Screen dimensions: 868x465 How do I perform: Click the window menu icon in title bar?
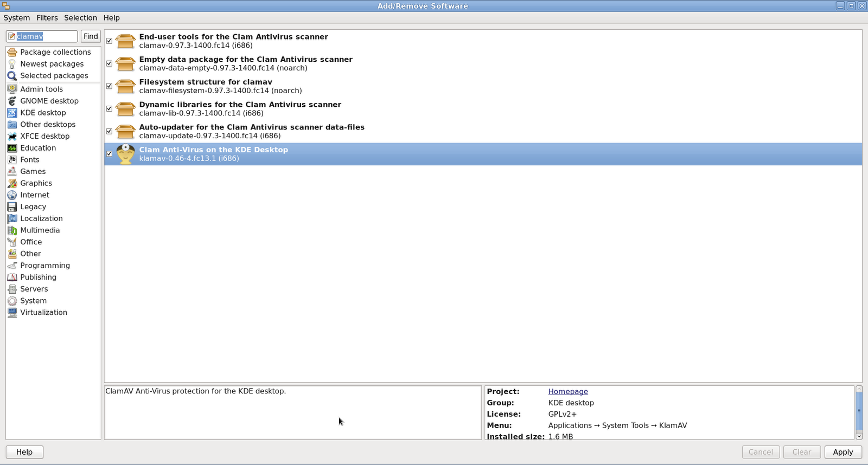click(x=6, y=6)
